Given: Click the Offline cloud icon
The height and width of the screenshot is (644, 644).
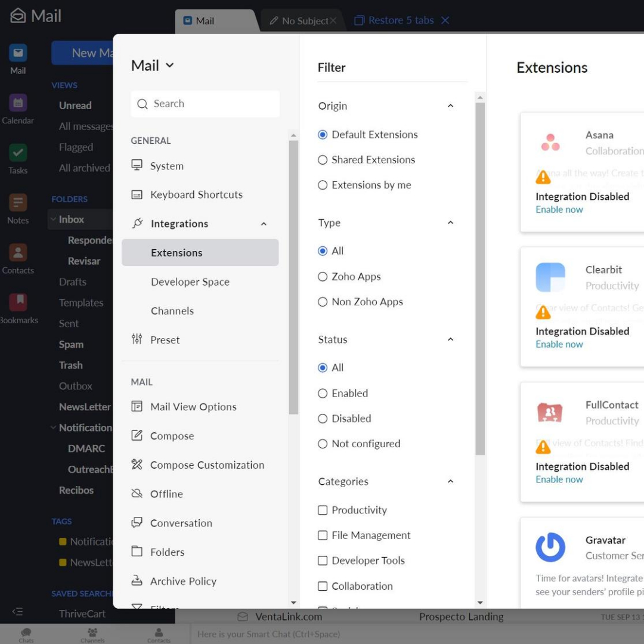Looking at the screenshot, I should 137,494.
